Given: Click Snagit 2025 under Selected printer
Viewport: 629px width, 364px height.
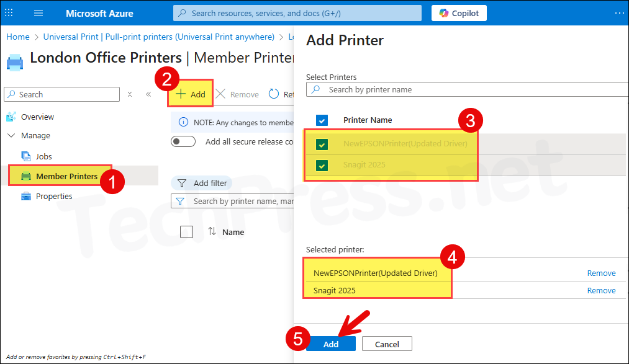Looking at the screenshot, I should click(x=335, y=291).
